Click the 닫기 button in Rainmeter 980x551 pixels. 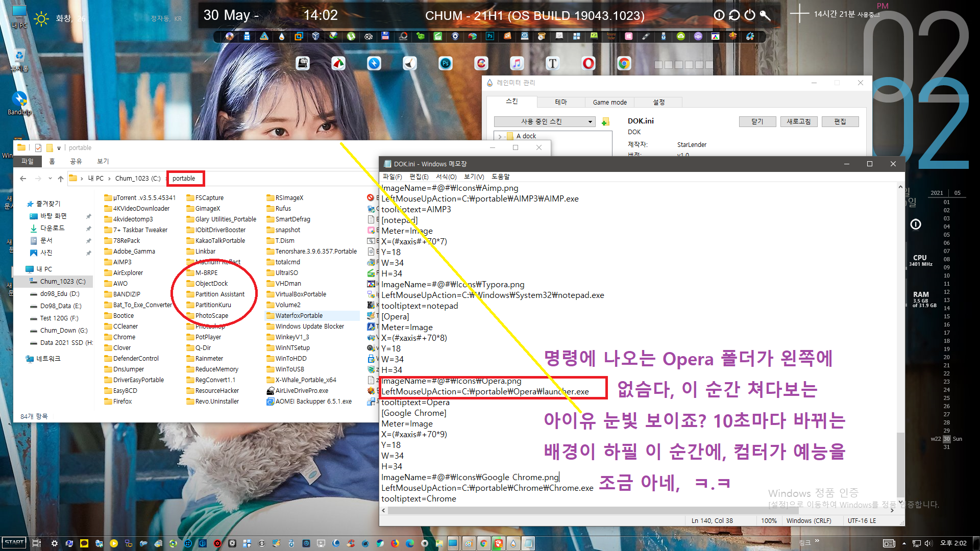tap(757, 121)
